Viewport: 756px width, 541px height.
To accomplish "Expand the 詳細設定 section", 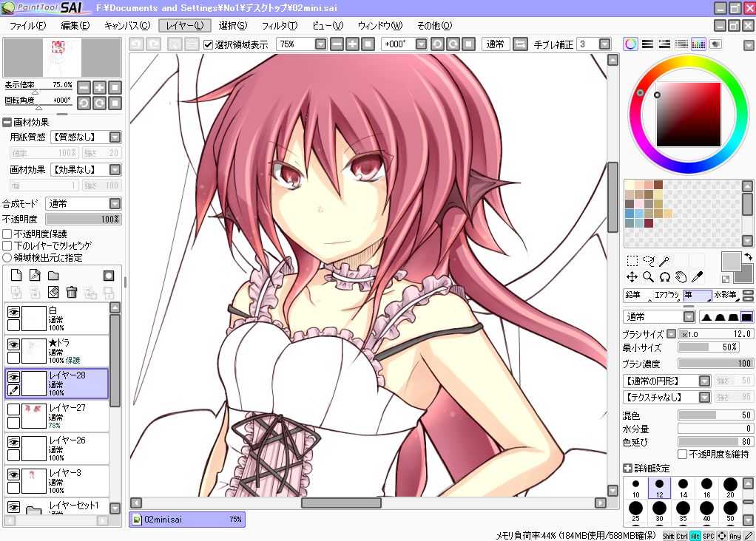I will [x=627, y=469].
